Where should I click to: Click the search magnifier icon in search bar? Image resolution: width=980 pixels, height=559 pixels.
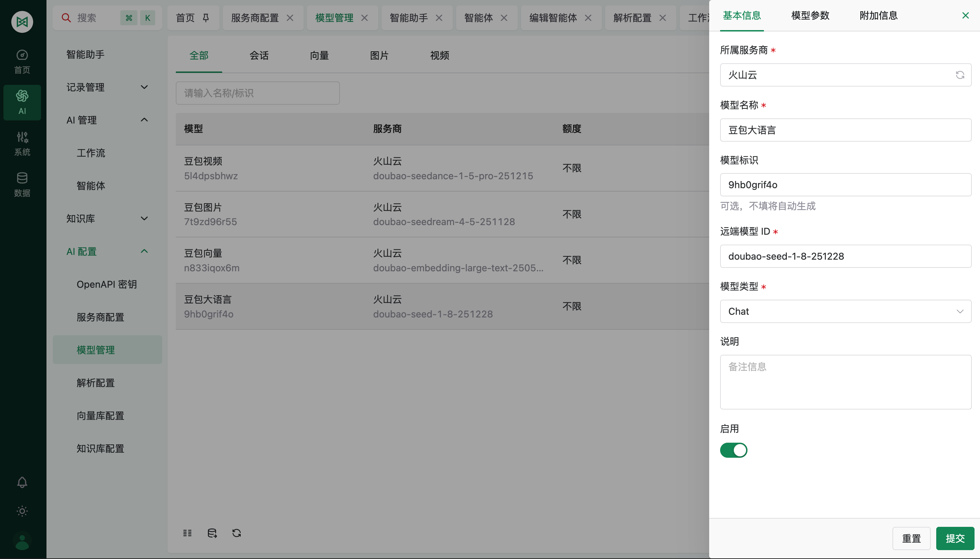click(66, 18)
